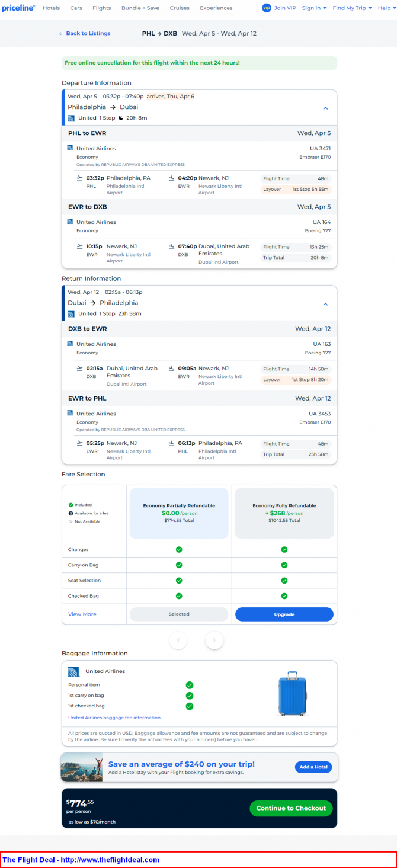This screenshot has height=868, width=397.
Task: Open Bundle + Save menu item
Action: coord(140,8)
